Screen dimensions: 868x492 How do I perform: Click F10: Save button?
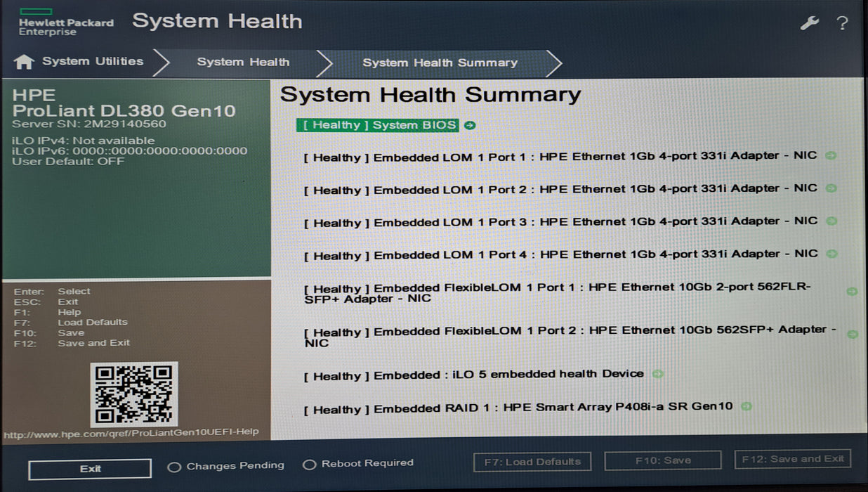click(x=663, y=461)
